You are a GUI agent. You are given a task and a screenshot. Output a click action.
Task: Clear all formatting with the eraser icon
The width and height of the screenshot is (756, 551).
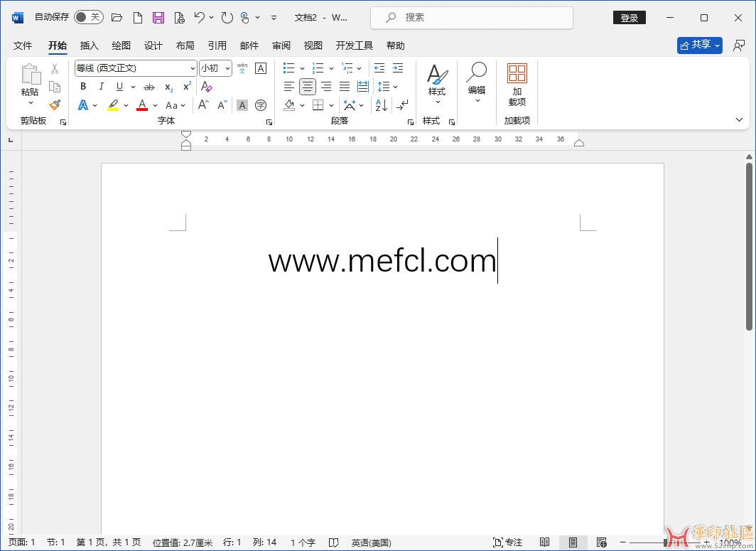[x=206, y=86]
